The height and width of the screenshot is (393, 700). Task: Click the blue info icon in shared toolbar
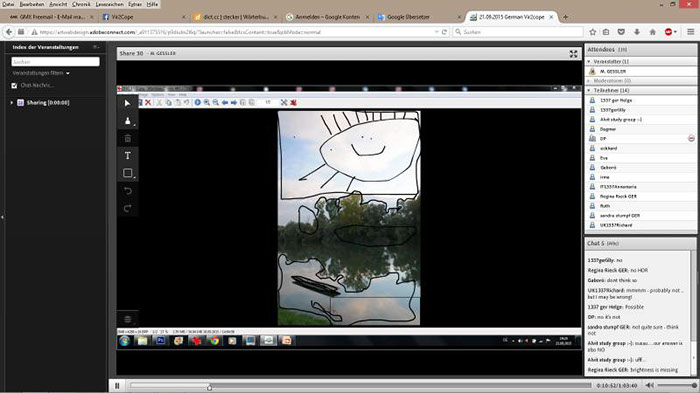(197, 103)
